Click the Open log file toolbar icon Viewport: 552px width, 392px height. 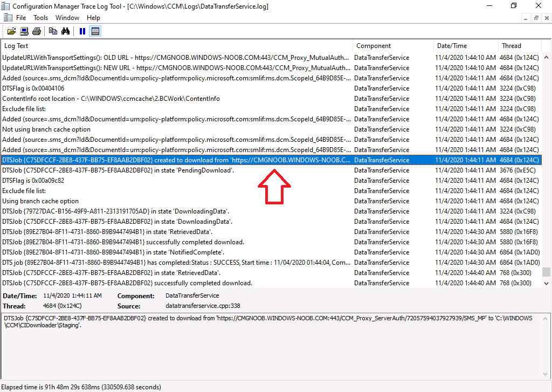coord(11,31)
